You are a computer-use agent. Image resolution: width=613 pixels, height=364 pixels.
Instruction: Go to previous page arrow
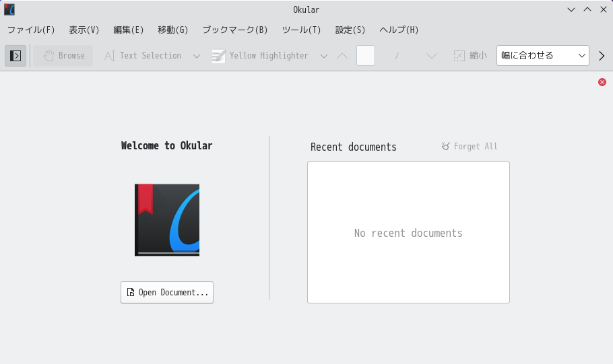click(x=342, y=56)
